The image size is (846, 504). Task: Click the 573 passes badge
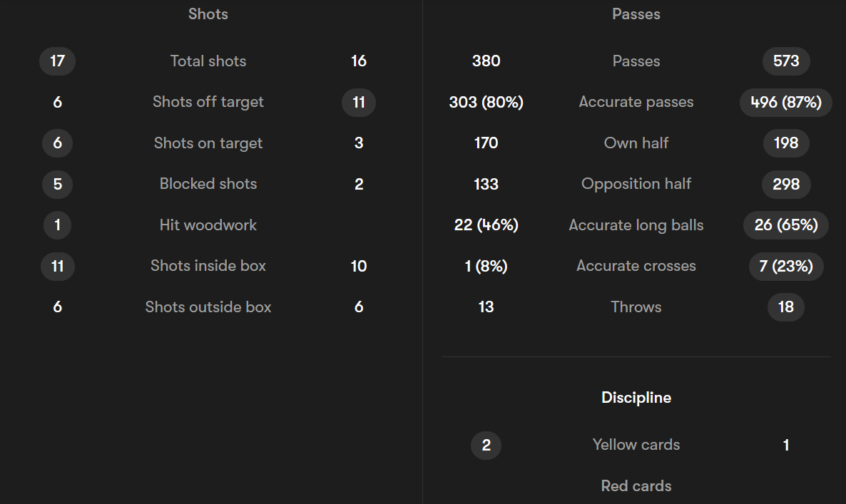click(x=786, y=61)
